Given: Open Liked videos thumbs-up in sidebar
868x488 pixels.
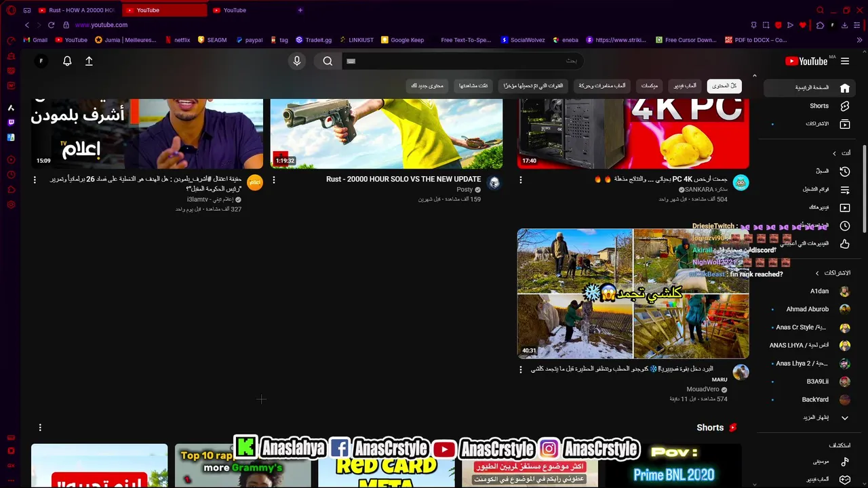Looking at the screenshot, I should [845, 243].
